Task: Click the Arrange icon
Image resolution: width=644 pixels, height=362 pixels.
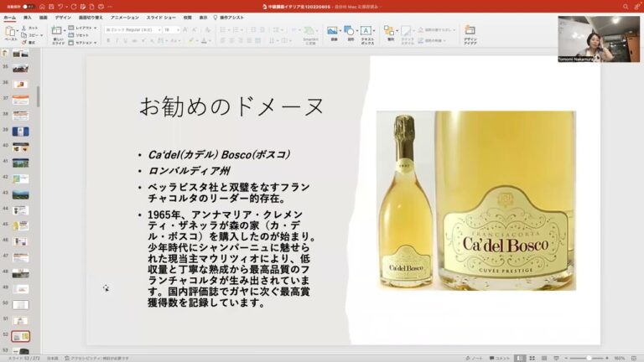Action: (388, 30)
